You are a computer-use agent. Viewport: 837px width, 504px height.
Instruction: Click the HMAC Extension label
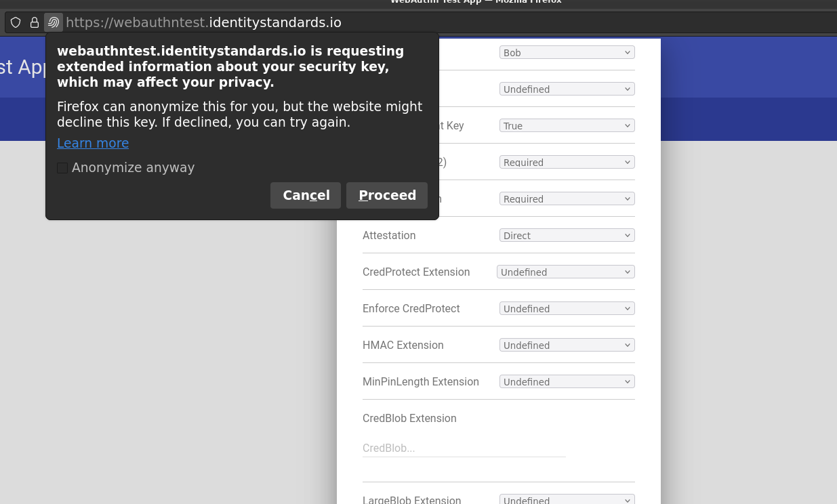coord(403,345)
